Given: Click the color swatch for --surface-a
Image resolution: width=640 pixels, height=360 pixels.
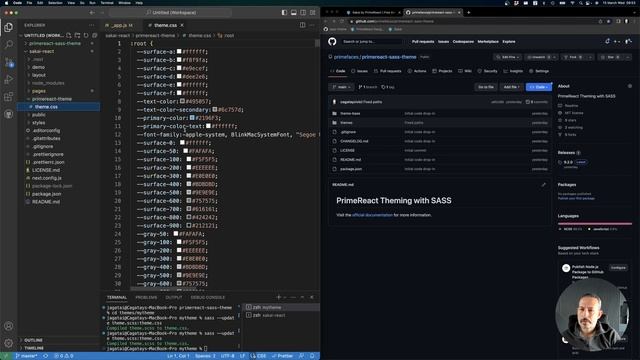Looking at the screenshot, I should point(179,52).
